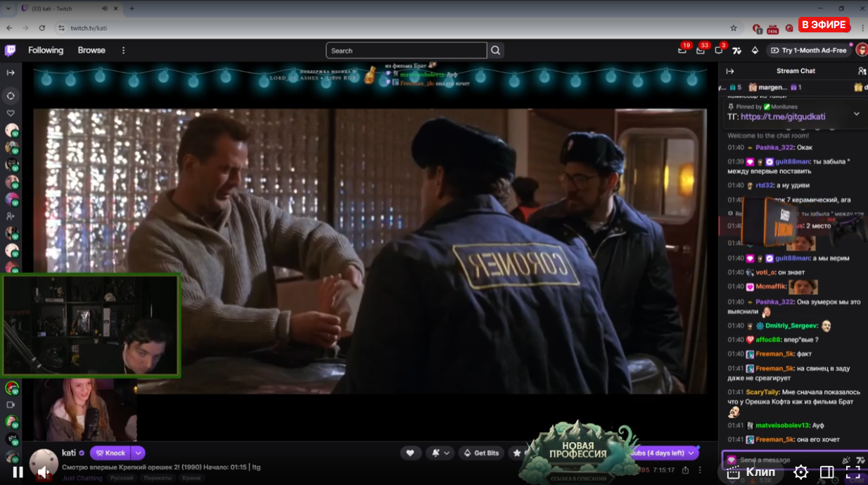Open whispers icon with 3 badge
The height and width of the screenshot is (485, 868).
pos(719,50)
